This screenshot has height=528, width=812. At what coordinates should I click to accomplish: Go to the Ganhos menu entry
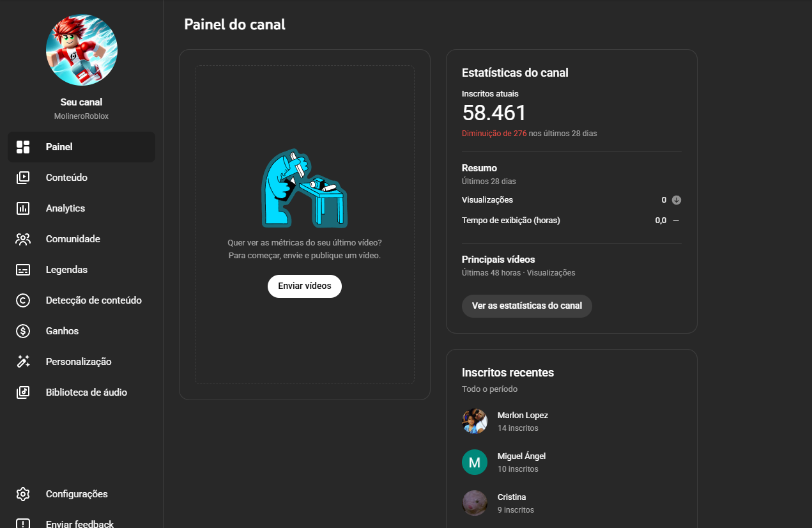tap(62, 331)
